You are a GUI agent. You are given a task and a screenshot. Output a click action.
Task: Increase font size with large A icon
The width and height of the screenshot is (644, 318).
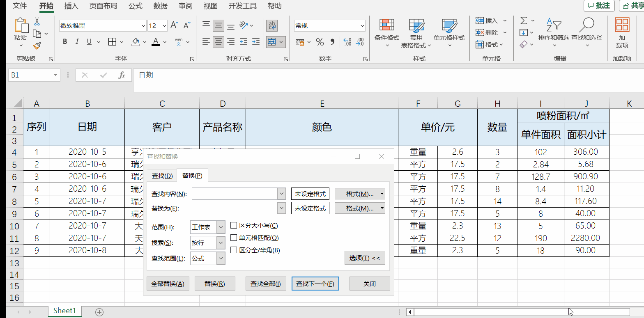click(x=174, y=25)
